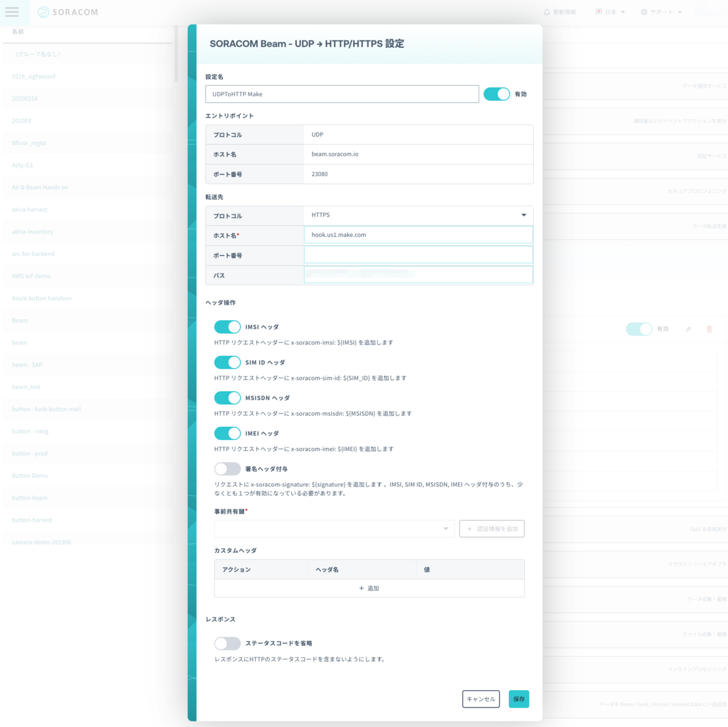
Task: Click the 認証情報を追加 button
Action: pos(492,529)
